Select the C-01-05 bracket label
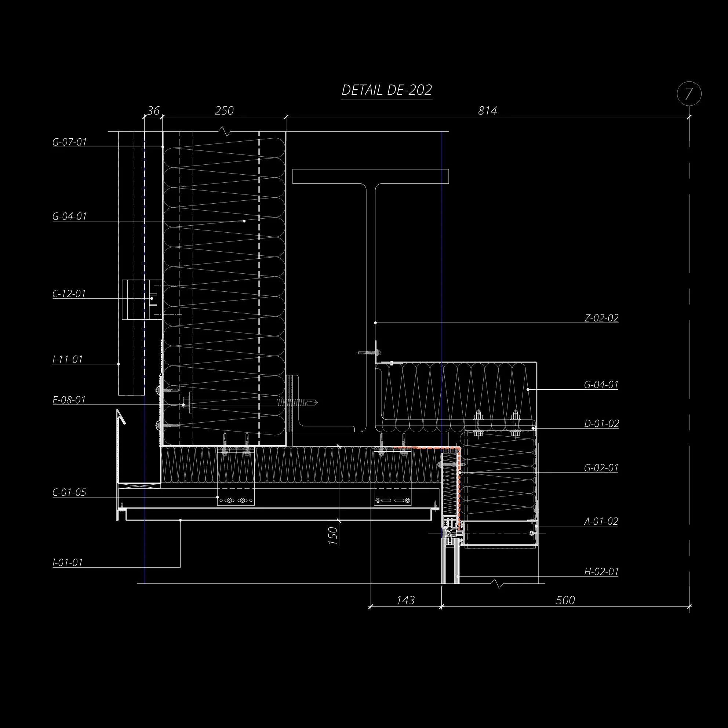This screenshot has height=728, width=728. tap(69, 492)
